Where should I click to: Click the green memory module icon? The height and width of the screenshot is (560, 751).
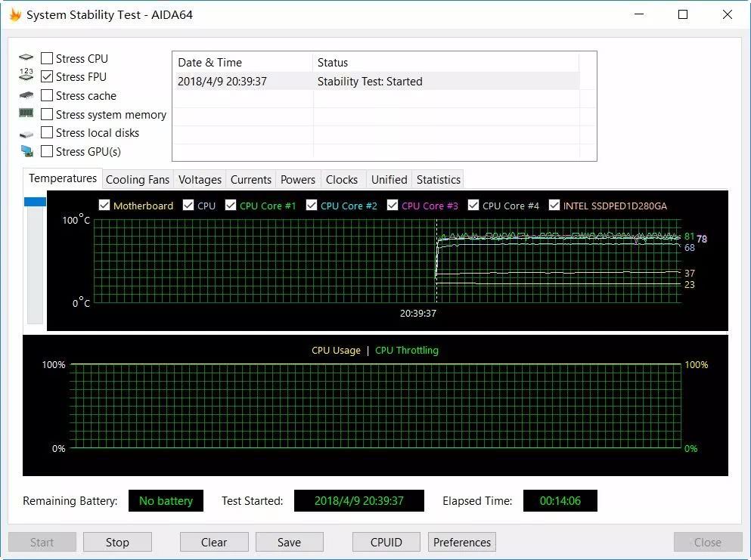point(26,113)
